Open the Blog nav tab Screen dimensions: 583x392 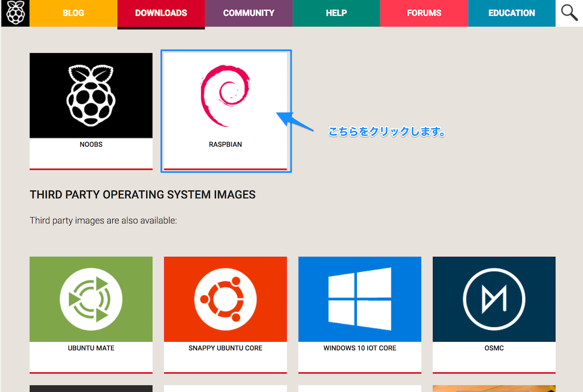tap(73, 13)
